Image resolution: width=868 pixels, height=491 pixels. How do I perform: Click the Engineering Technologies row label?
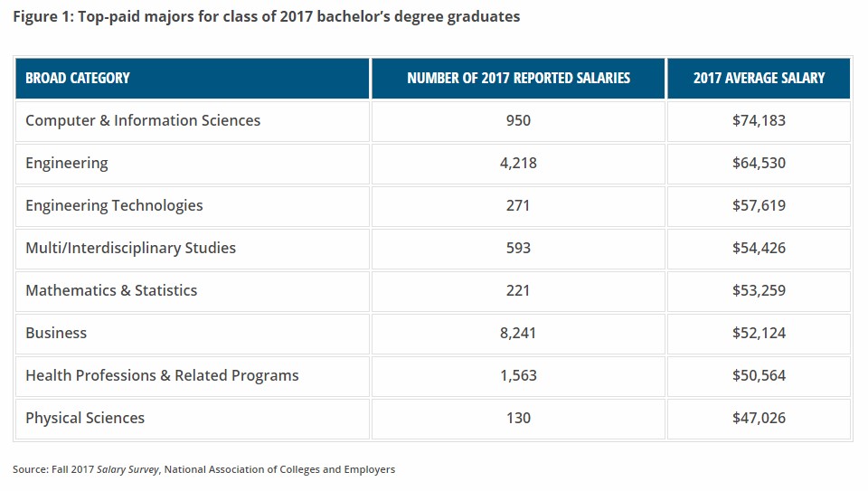pyautogui.click(x=114, y=205)
